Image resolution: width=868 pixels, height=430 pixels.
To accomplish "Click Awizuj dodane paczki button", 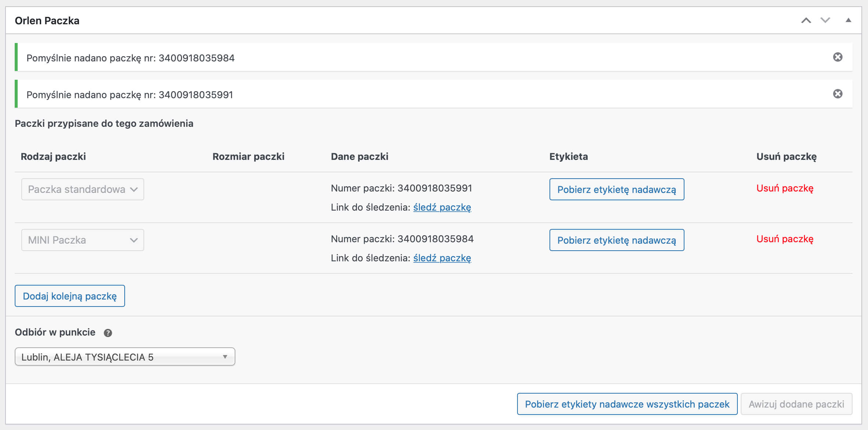I will coord(796,404).
